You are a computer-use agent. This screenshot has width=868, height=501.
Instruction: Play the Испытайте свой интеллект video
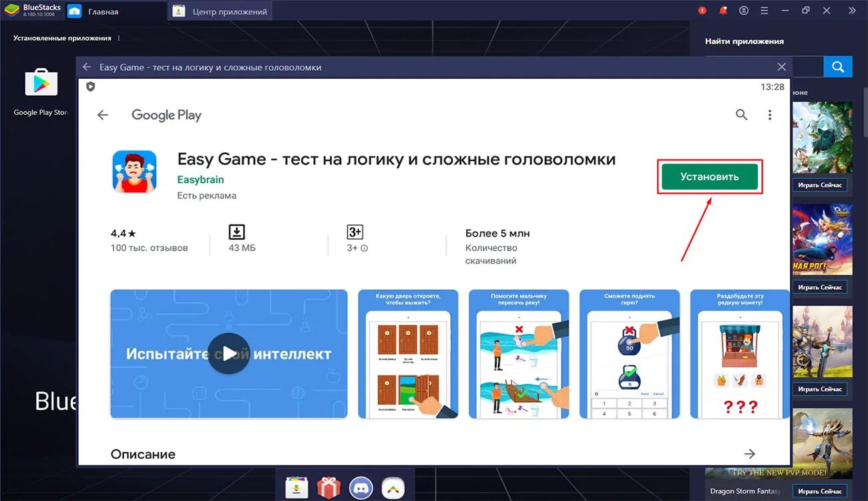[229, 353]
